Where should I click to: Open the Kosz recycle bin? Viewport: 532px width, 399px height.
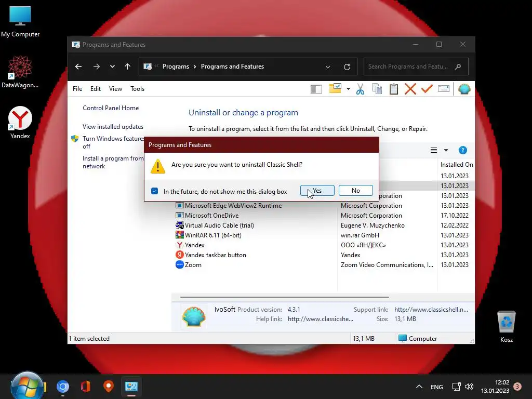[506, 327]
